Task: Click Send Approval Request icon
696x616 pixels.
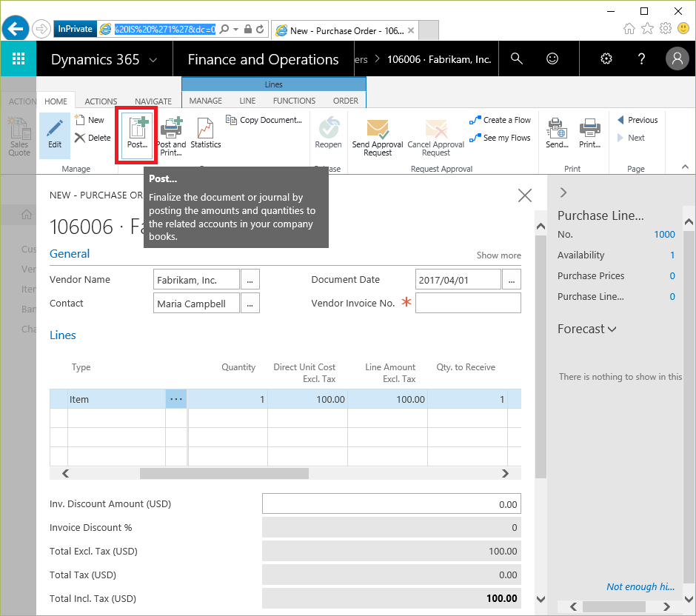Action: point(378,137)
